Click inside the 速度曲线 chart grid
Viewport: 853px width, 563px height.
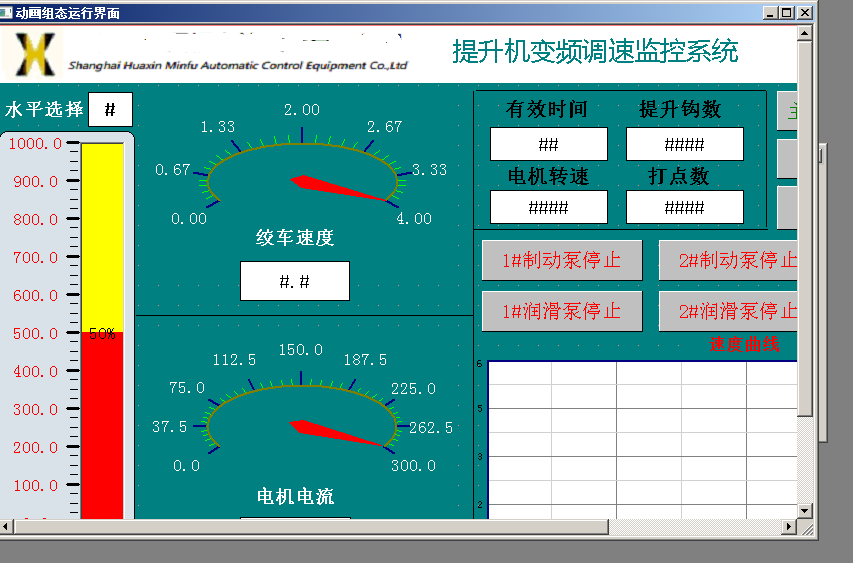tap(640, 440)
